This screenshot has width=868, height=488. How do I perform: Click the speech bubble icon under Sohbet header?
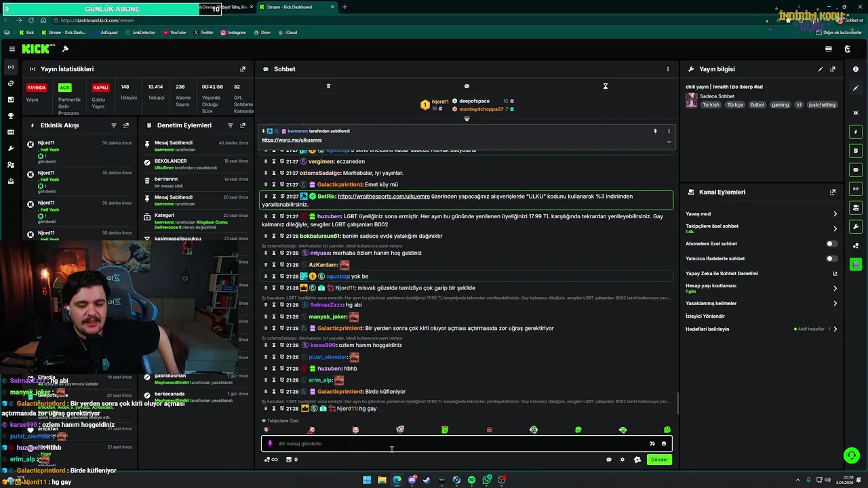point(467,86)
